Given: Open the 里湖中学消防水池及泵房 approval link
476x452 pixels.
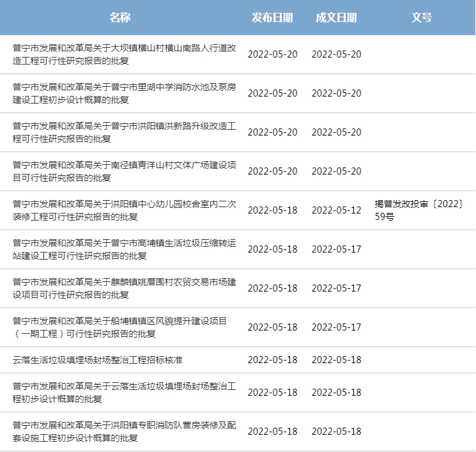Looking at the screenshot, I should click(125, 93).
